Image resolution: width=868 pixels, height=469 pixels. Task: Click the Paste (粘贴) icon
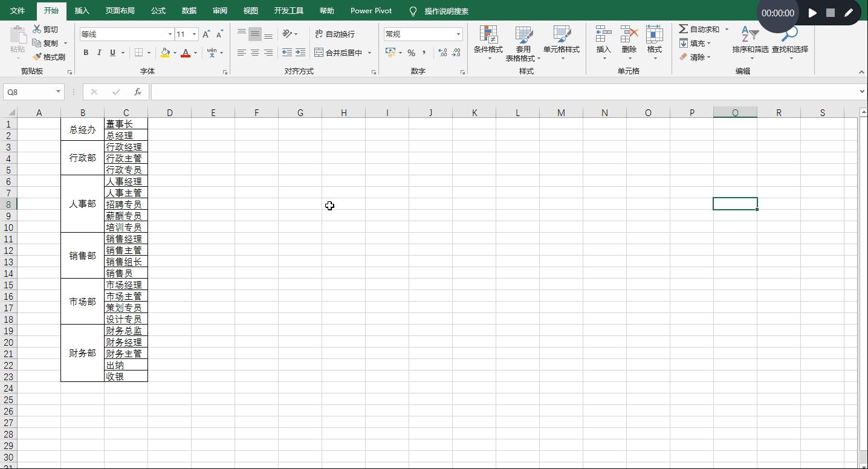[x=18, y=35]
